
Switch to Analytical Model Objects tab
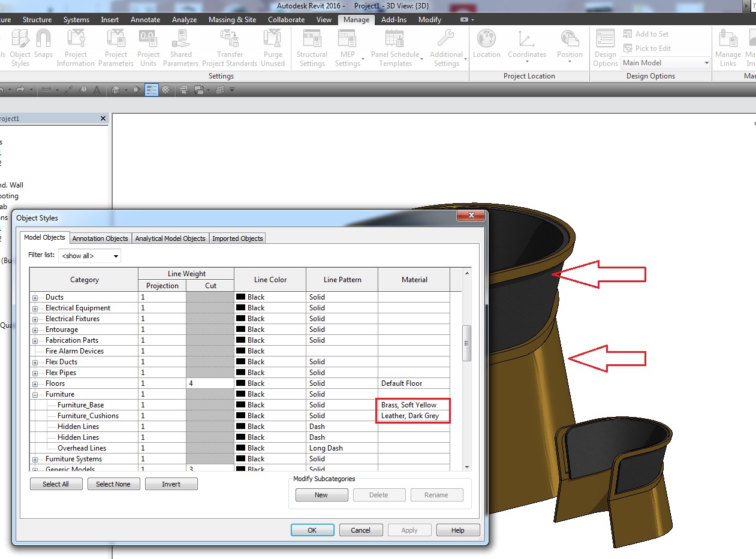click(x=170, y=238)
